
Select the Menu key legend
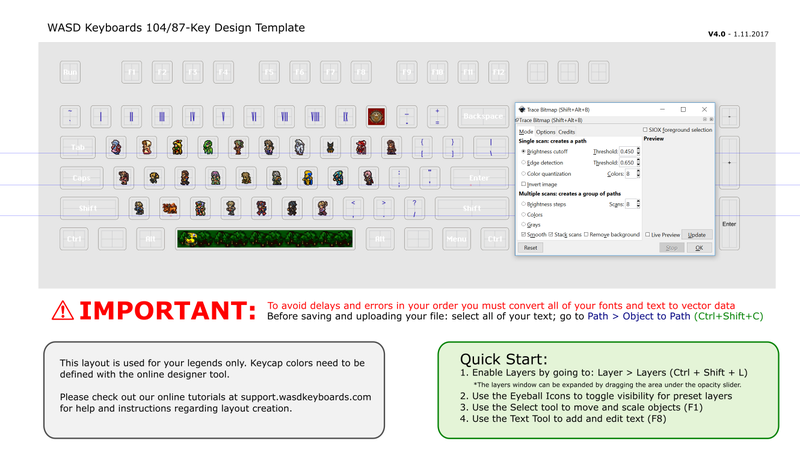tap(457, 239)
